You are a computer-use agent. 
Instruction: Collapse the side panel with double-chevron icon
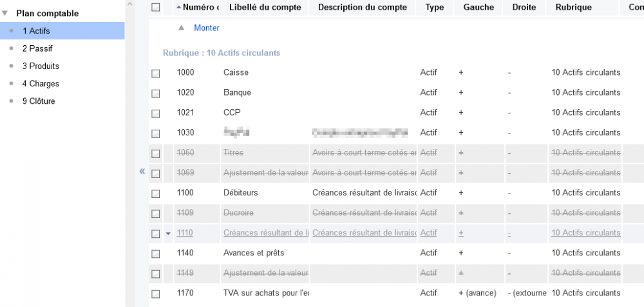142,172
